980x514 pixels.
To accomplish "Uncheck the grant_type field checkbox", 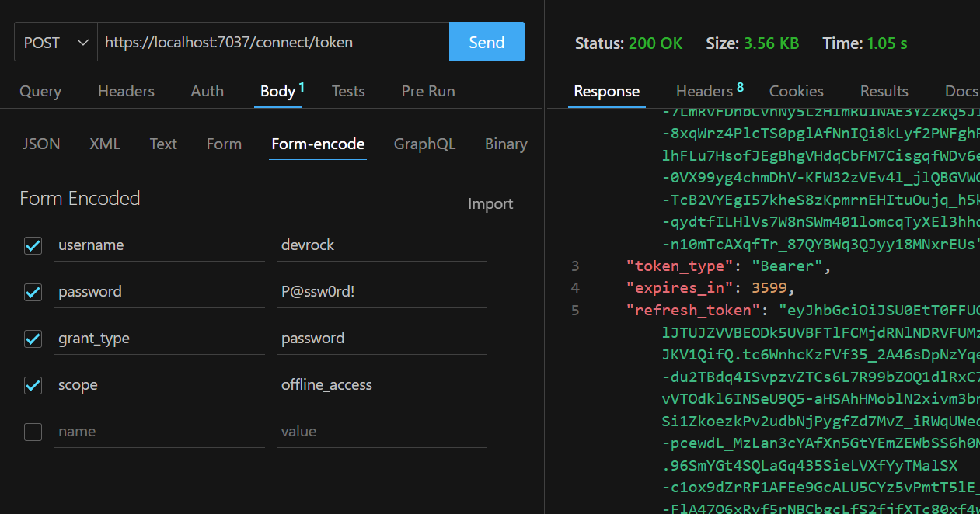I will 33,339.
